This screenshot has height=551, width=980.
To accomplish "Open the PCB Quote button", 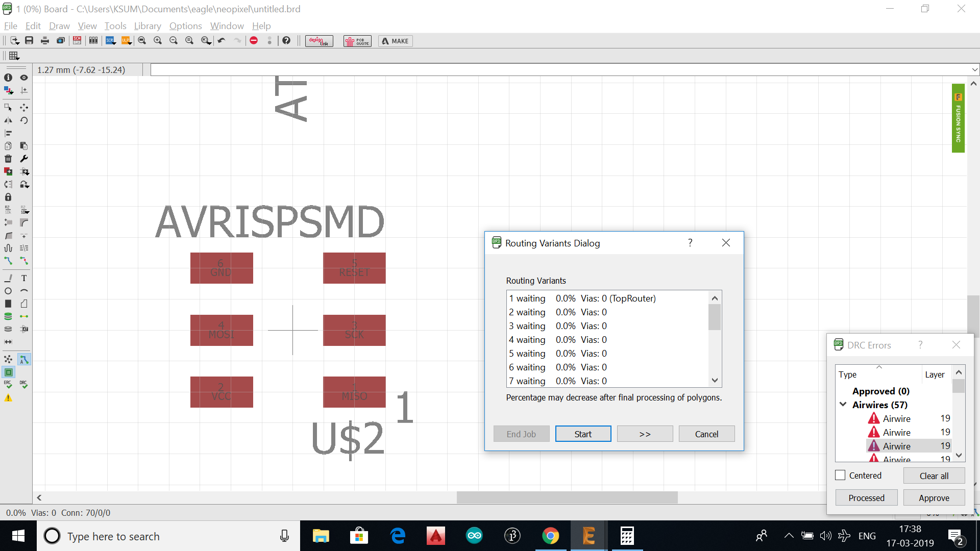I will [x=357, y=41].
